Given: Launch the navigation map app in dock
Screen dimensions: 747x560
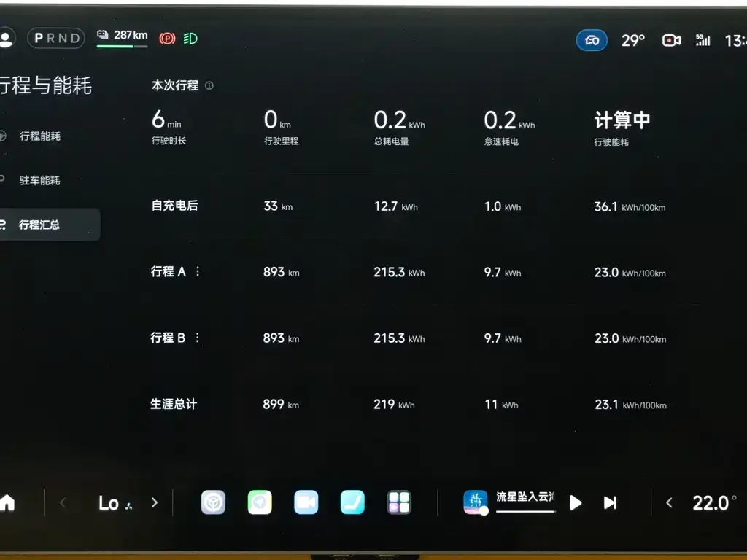Looking at the screenshot, I should click(260, 502).
